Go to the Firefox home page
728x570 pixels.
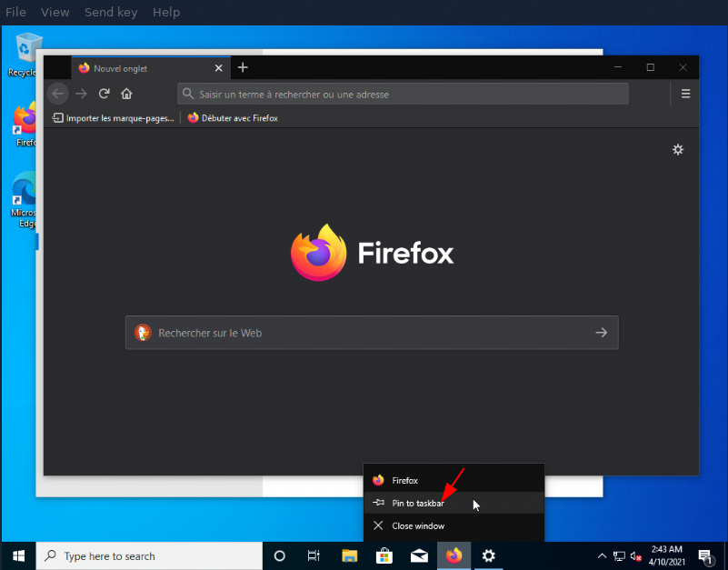126,94
